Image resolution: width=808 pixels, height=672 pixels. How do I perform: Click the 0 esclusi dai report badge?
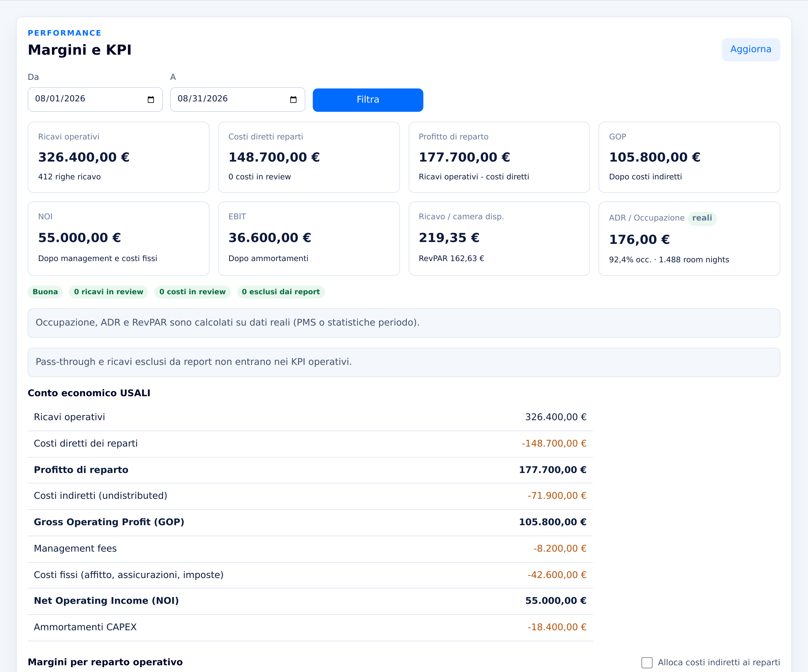281,292
